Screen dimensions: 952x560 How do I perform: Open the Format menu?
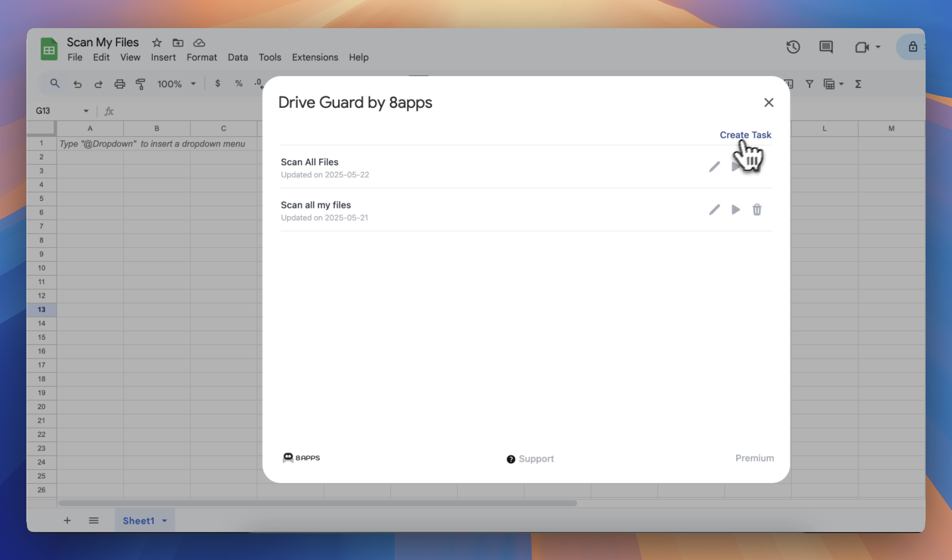(202, 57)
